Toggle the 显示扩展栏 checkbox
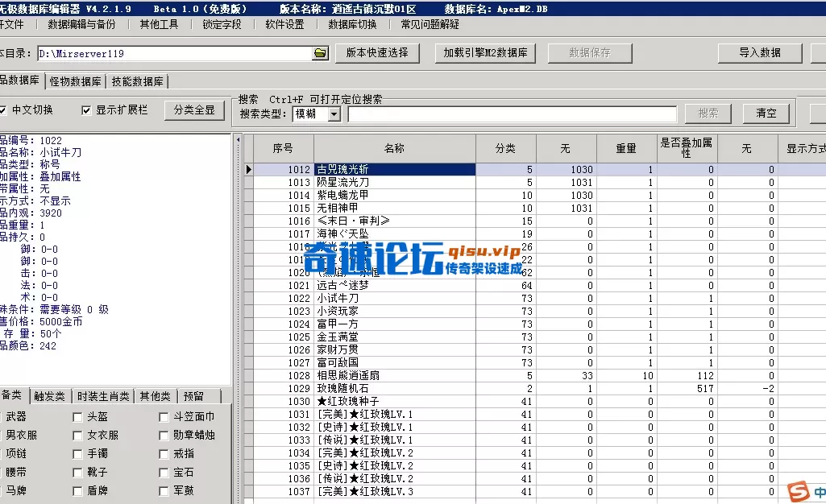Screen dimensions: 826x504 (x=86, y=110)
